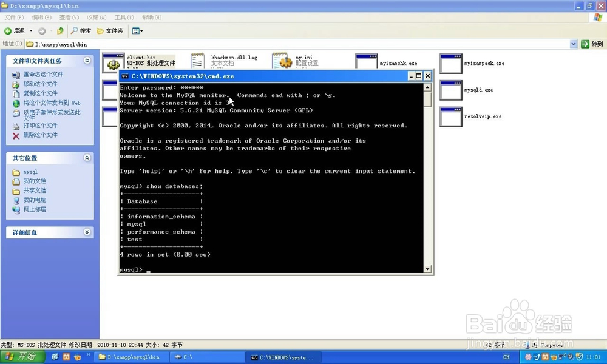Switch to C:\ taskbar button
Screen dimensions: 607x364
coord(207,357)
